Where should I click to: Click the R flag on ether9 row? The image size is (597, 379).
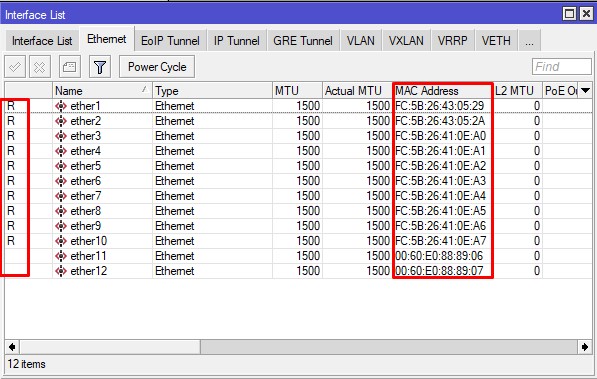11,226
